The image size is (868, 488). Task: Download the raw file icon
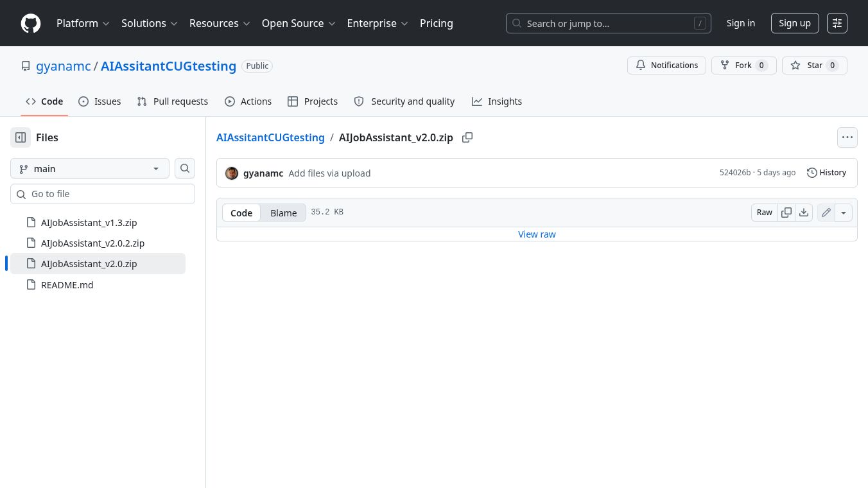click(x=804, y=213)
